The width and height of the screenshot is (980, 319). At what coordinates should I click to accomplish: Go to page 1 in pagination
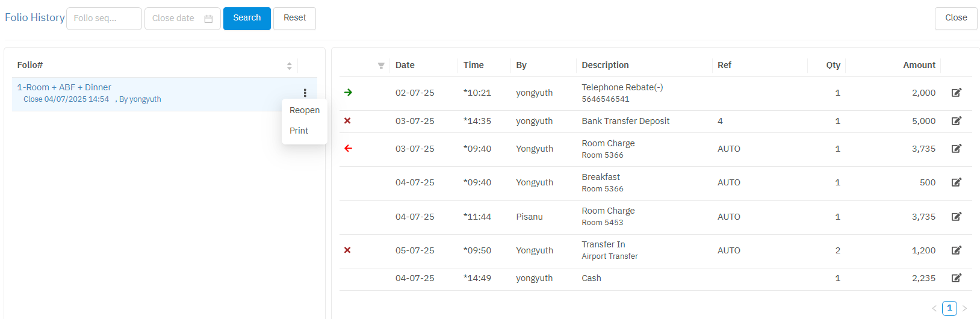click(949, 308)
